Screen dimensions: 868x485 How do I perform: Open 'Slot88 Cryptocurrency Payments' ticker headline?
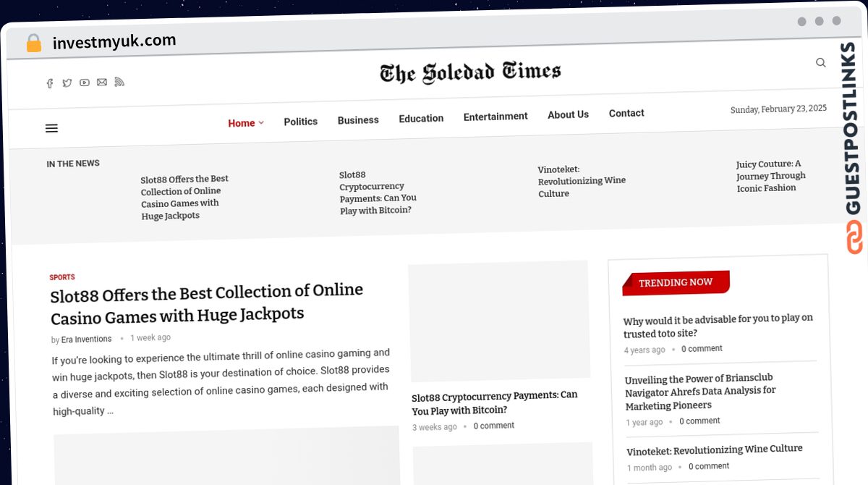pos(378,193)
